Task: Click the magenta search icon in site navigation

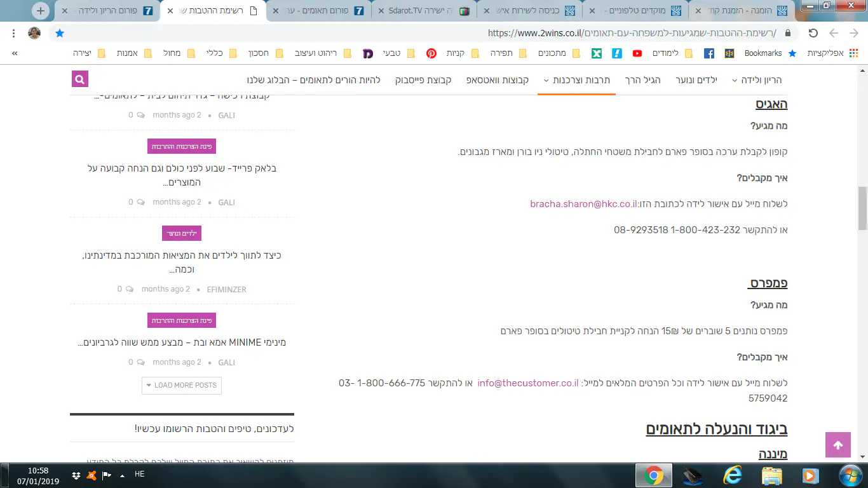Action: click(x=80, y=79)
